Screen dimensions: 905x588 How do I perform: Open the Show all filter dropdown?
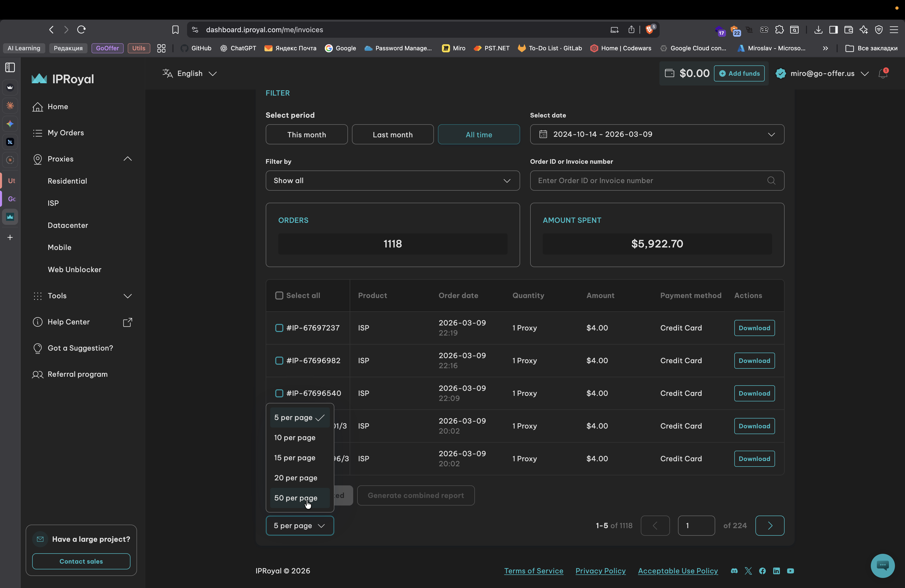click(x=392, y=181)
